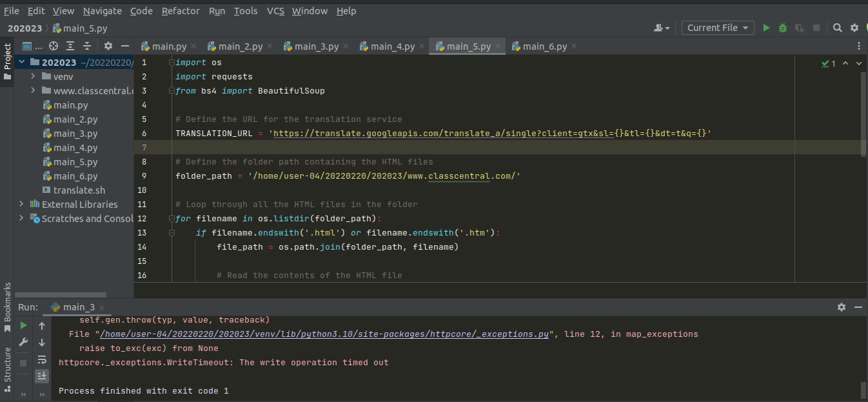This screenshot has height=402, width=868.
Task: Open the Current File run configuration dropdown
Action: click(717, 28)
